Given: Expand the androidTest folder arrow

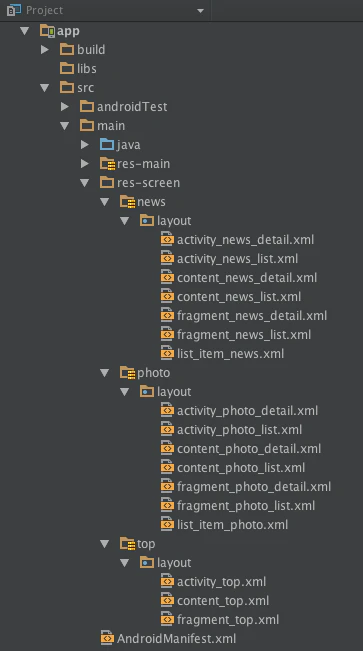Looking at the screenshot, I should [64, 107].
